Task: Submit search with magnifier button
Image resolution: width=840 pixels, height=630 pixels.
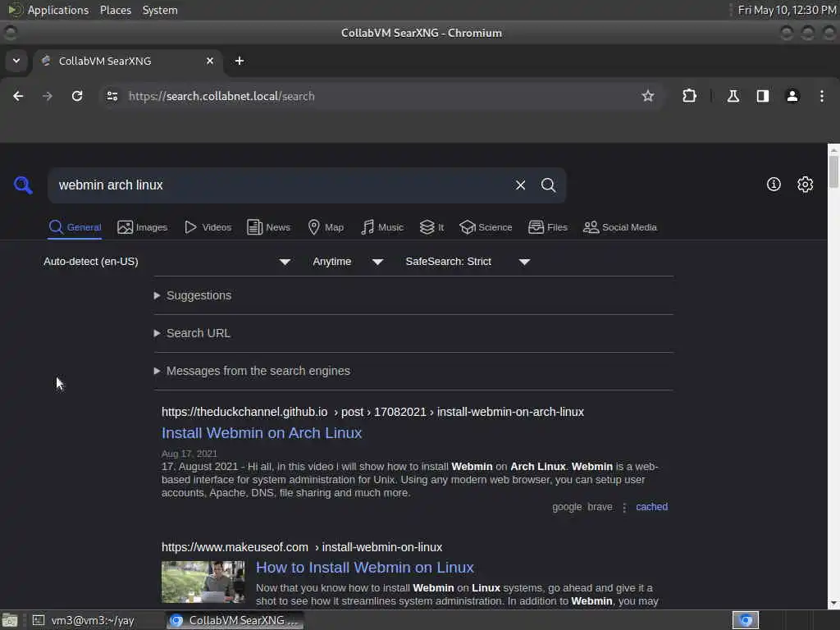Action: pos(548,185)
